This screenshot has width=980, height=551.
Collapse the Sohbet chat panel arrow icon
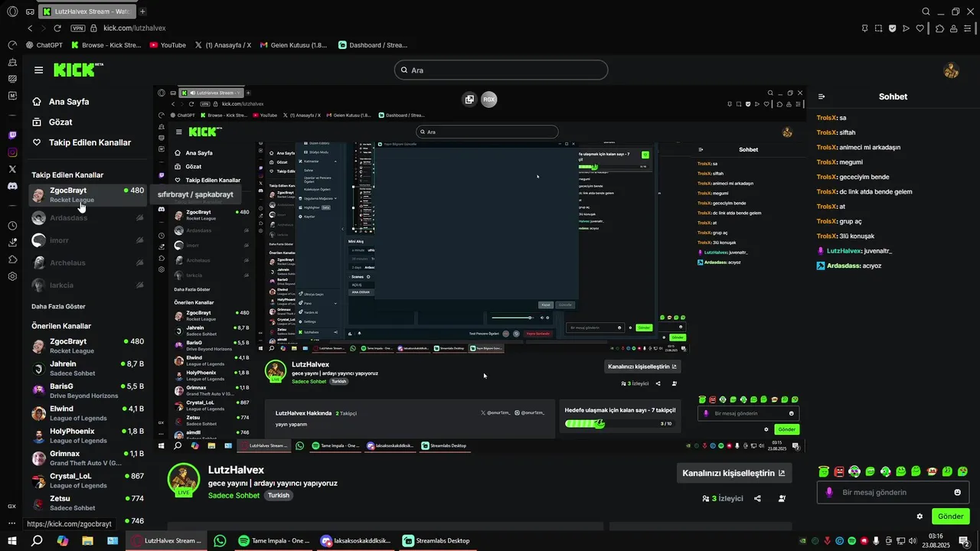click(x=822, y=96)
